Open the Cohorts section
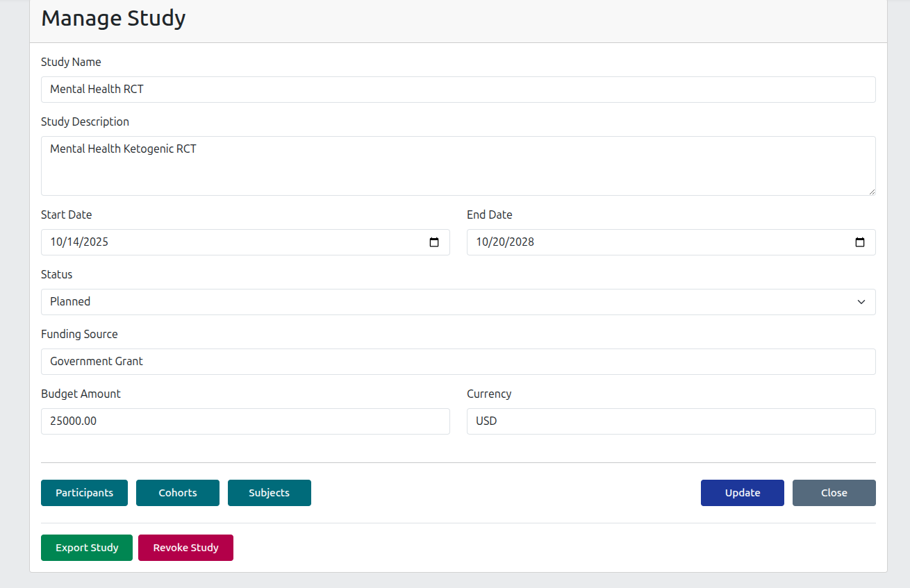Viewport: 910px width, 588px height. coord(178,493)
